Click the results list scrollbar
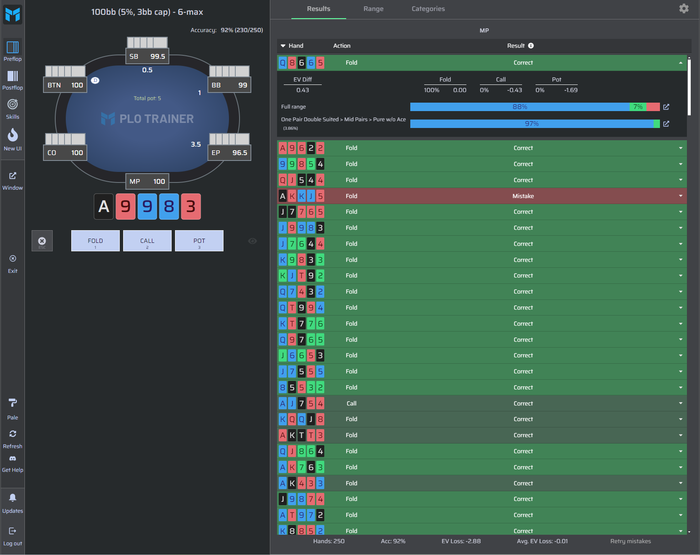700x555 pixels. (690, 87)
